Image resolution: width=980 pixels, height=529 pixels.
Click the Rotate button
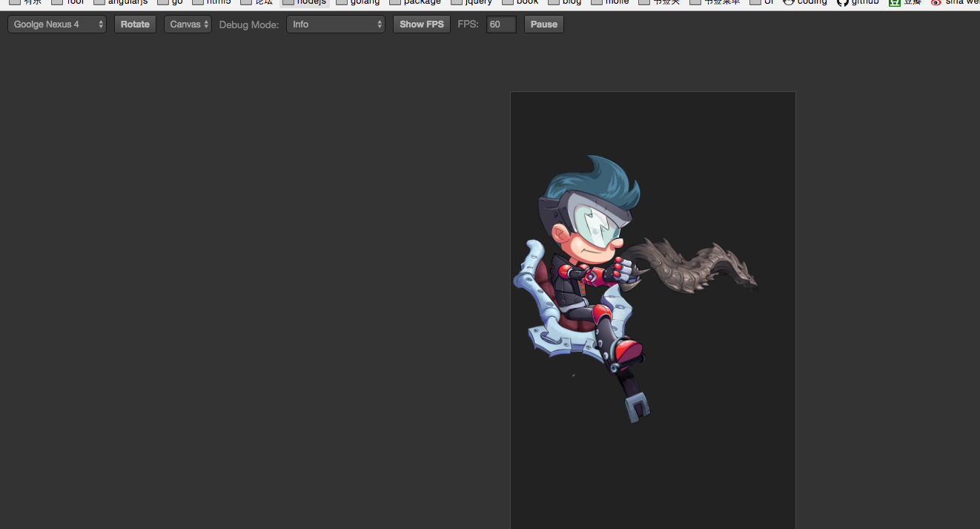coord(135,24)
